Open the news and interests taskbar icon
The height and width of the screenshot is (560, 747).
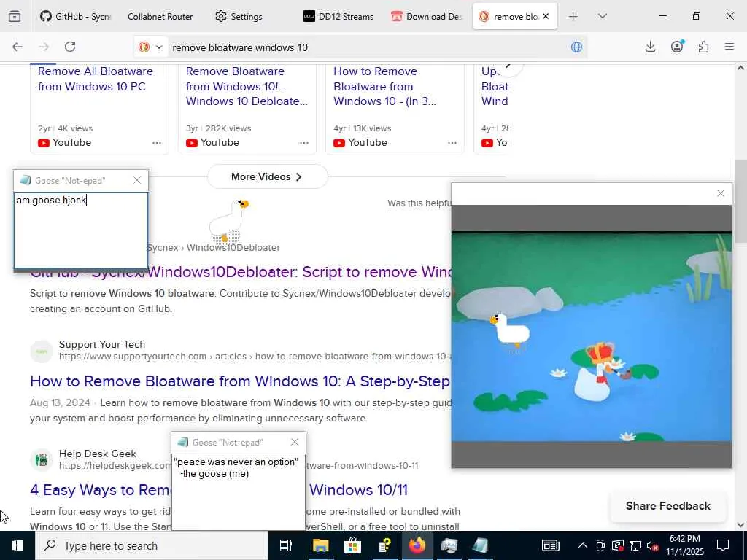pyautogui.click(x=550, y=545)
